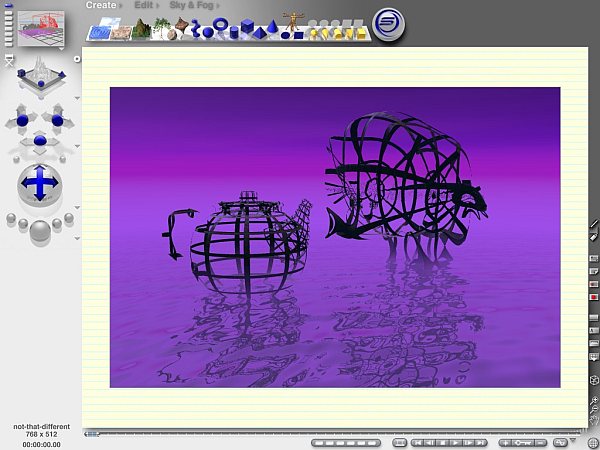Click the round blue swirl logo button
This screenshot has height=450, width=600.
tap(388, 24)
